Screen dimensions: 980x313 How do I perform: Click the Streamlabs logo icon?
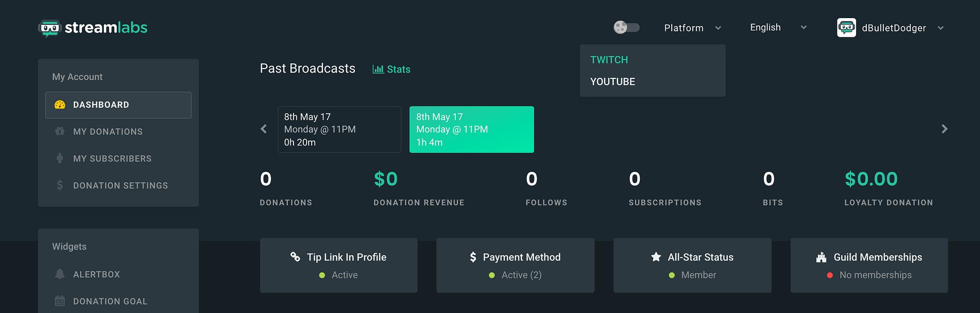[x=49, y=28]
